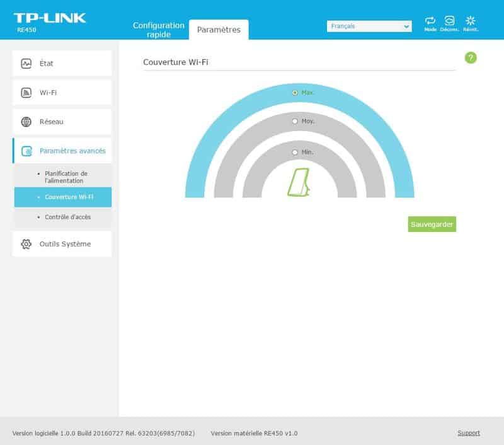This screenshot has height=445, width=504.
Task: Click the Wi-Fi sidebar icon
Action: pyautogui.click(x=26, y=93)
